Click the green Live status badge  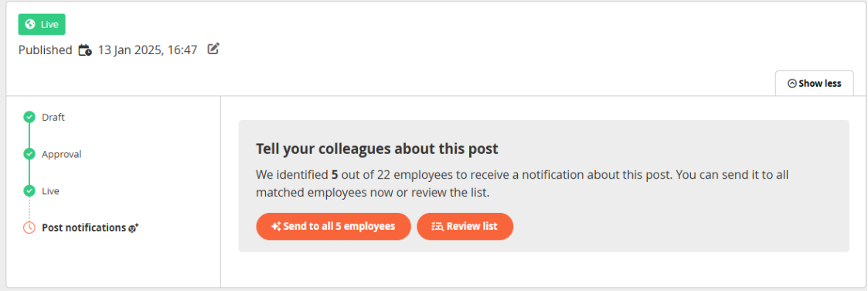42,25
